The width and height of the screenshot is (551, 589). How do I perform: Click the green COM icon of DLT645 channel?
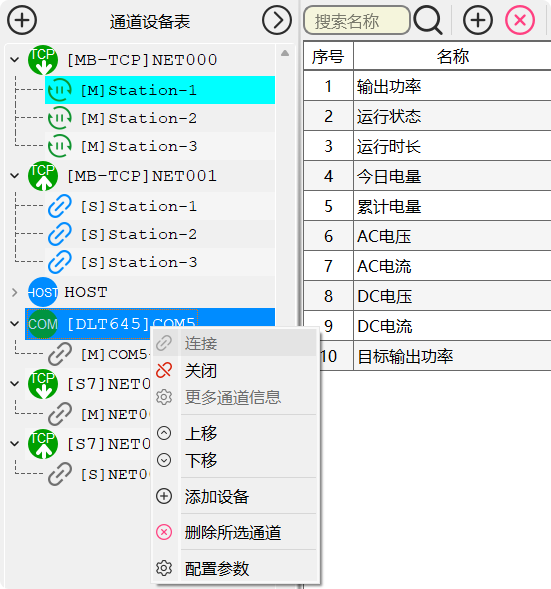point(43,324)
